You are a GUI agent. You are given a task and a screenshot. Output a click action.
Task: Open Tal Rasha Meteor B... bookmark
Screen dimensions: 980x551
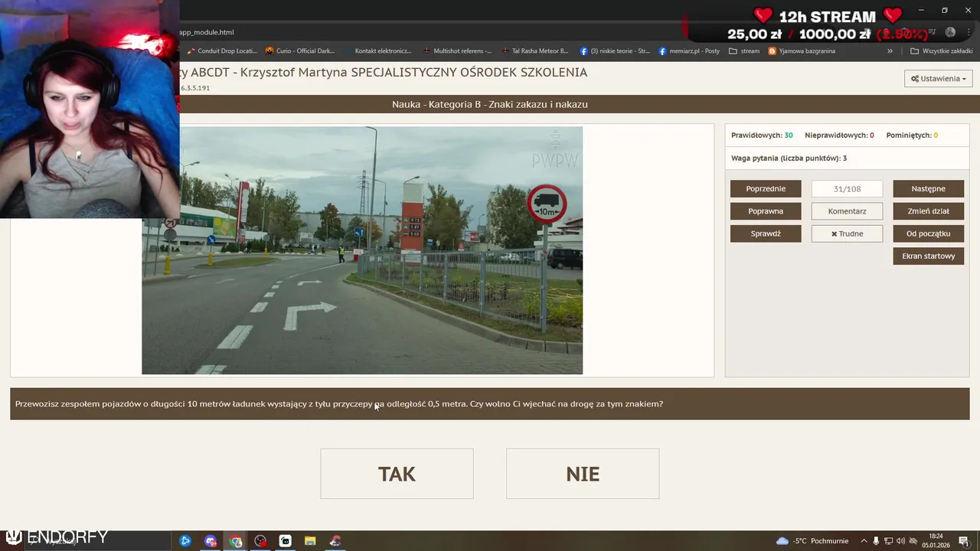coord(534,51)
